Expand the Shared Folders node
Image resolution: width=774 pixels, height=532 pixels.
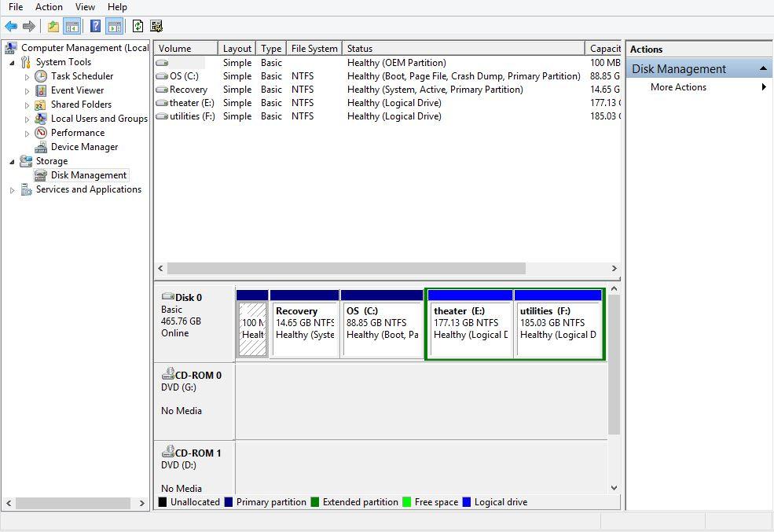27,105
